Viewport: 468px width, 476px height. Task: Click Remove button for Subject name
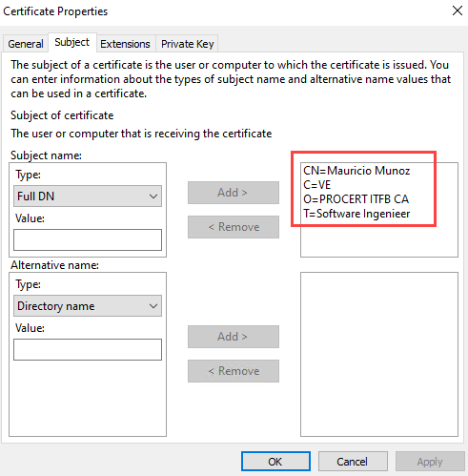(x=234, y=227)
